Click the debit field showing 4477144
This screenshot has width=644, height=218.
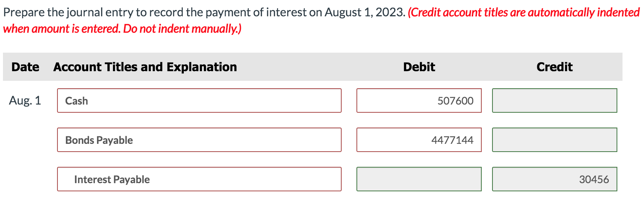tap(419, 140)
